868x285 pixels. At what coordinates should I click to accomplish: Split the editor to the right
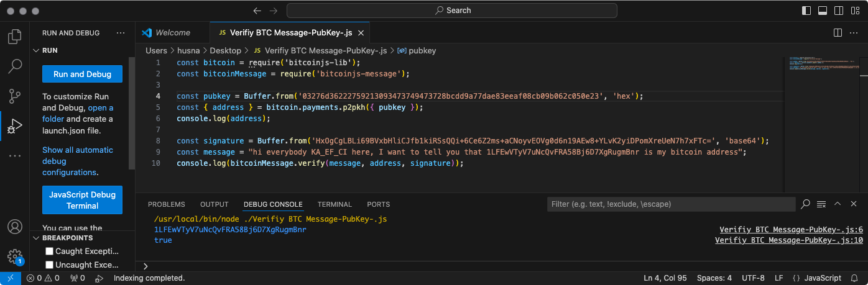tap(838, 32)
